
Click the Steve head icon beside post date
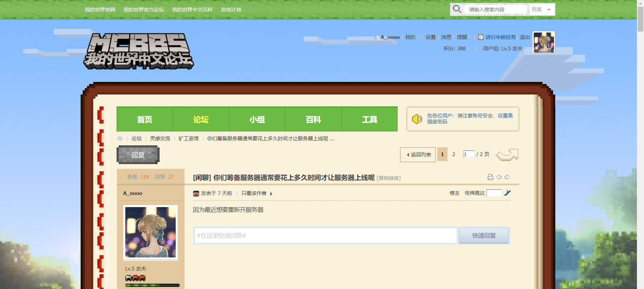[196, 193]
